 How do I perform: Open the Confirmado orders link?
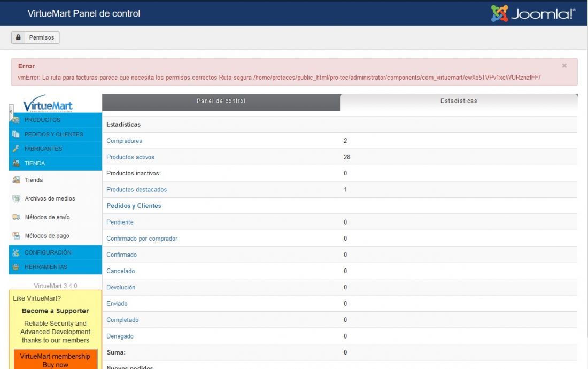tap(121, 255)
